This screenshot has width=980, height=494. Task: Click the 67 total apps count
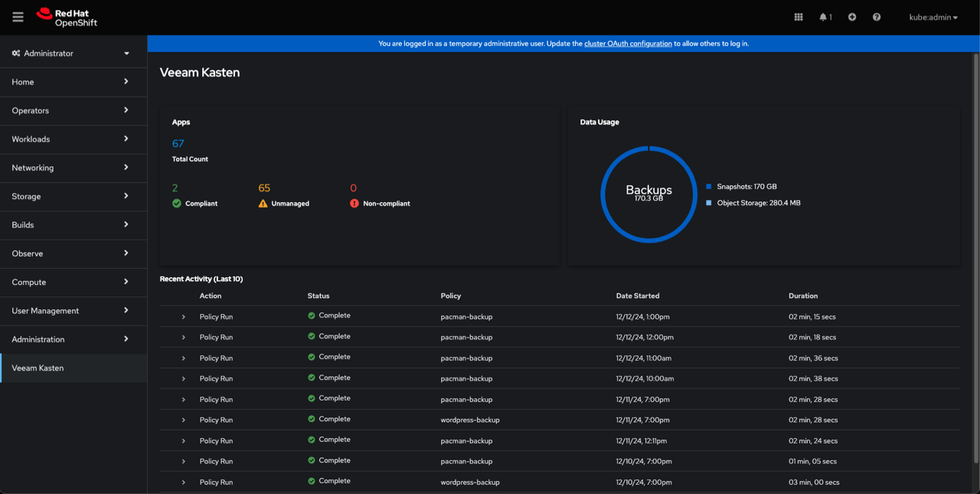[x=178, y=143]
